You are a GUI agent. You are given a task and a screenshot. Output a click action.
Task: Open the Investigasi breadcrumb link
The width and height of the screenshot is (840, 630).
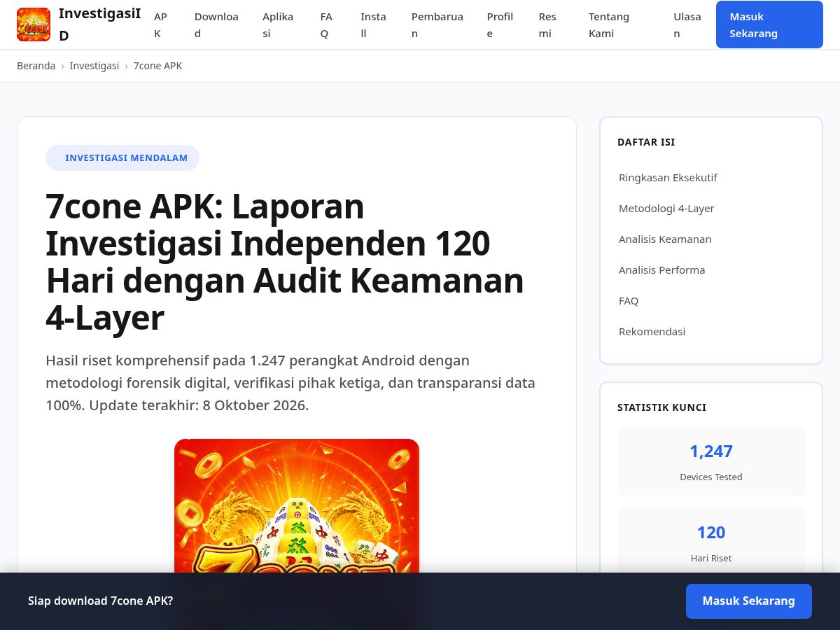[x=94, y=66]
